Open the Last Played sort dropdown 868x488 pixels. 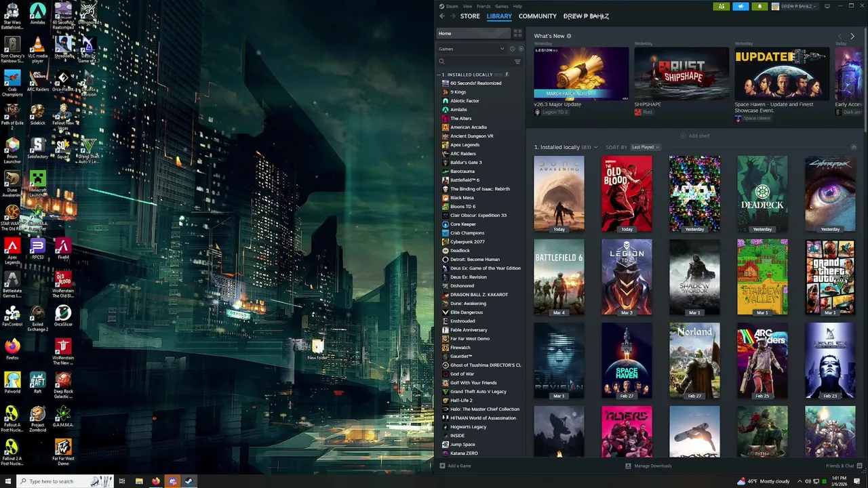(645, 147)
